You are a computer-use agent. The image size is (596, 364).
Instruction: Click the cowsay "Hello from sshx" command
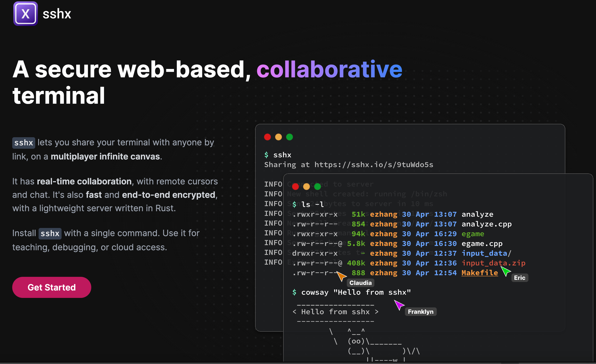[x=356, y=292]
